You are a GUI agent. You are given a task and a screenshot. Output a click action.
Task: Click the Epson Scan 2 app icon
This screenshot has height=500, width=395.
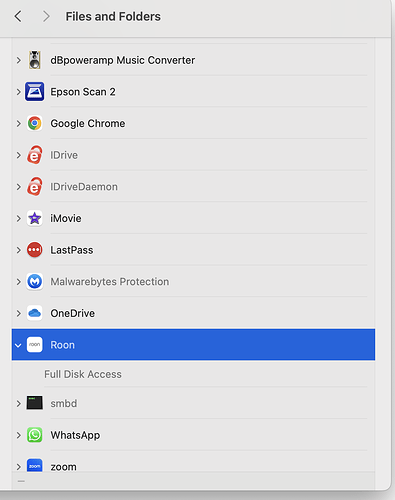(x=34, y=92)
